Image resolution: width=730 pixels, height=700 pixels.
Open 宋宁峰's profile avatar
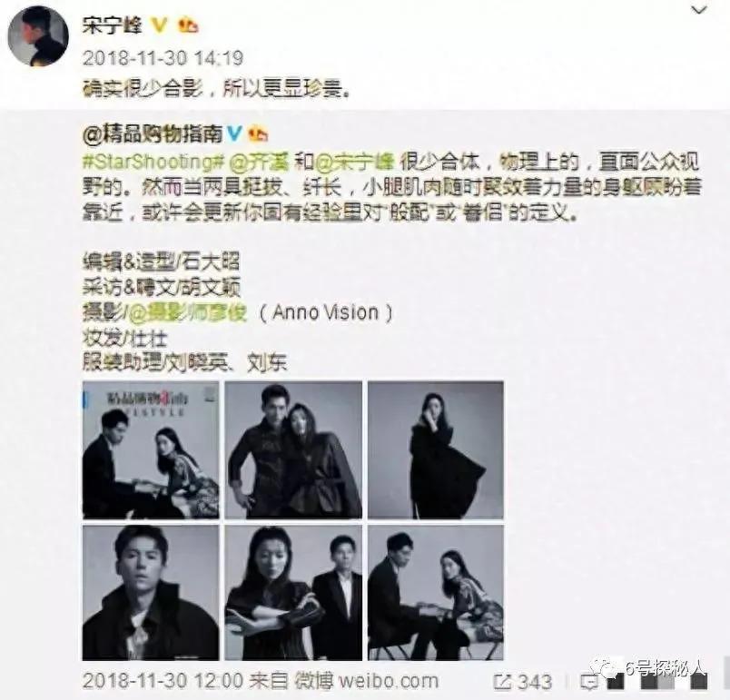point(38,36)
